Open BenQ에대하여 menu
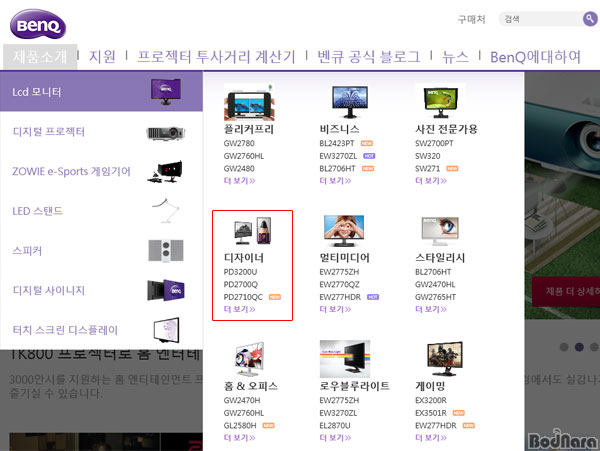The width and height of the screenshot is (600, 451). (535, 57)
